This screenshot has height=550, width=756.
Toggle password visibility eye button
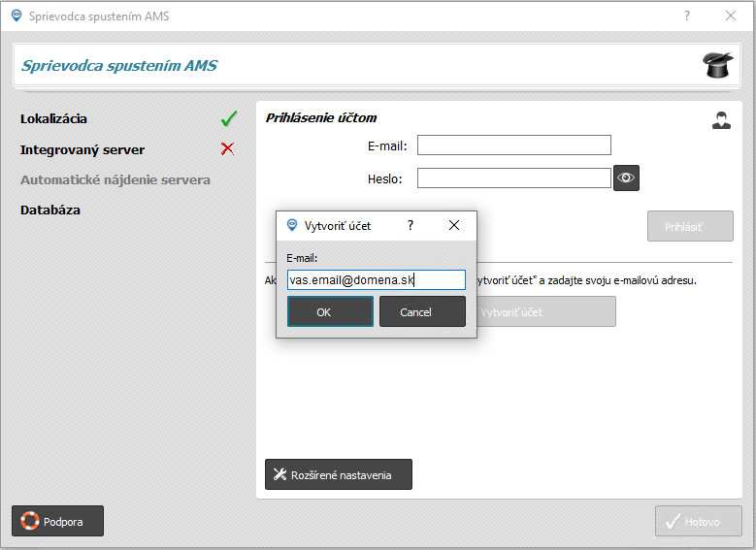(x=626, y=178)
